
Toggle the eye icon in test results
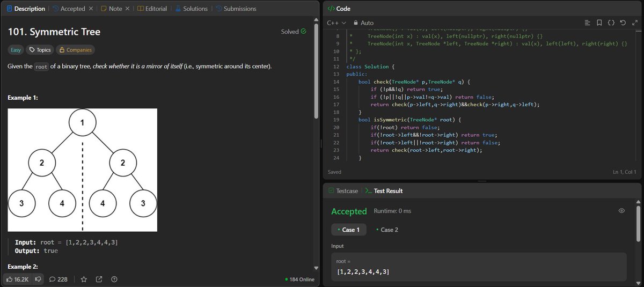621,211
